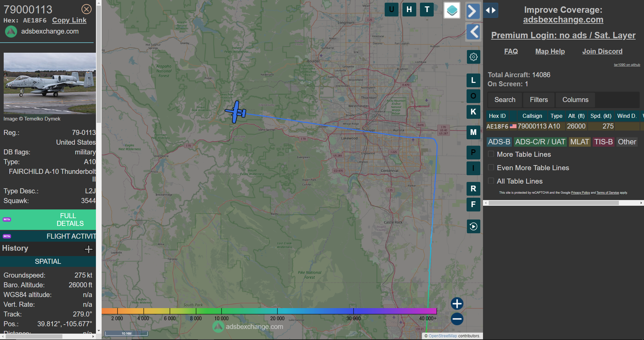Toggle the TIS-B source filter
The height and width of the screenshot is (340, 644).
click(x=603, y=142)
